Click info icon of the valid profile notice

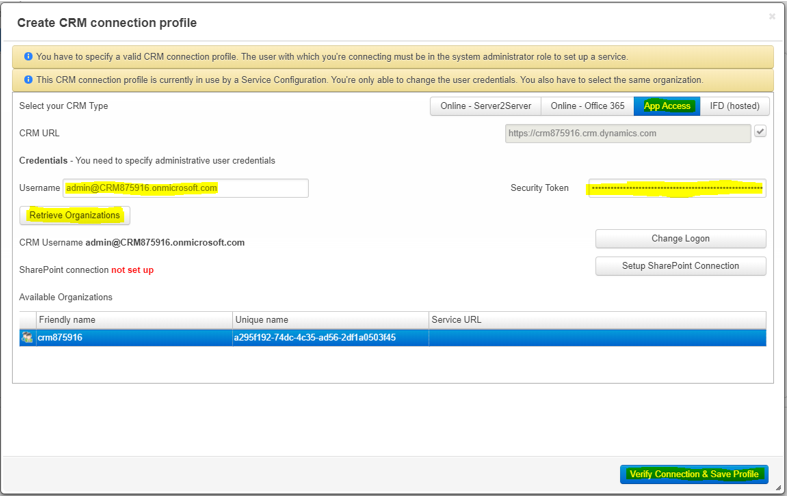(28, 56)
